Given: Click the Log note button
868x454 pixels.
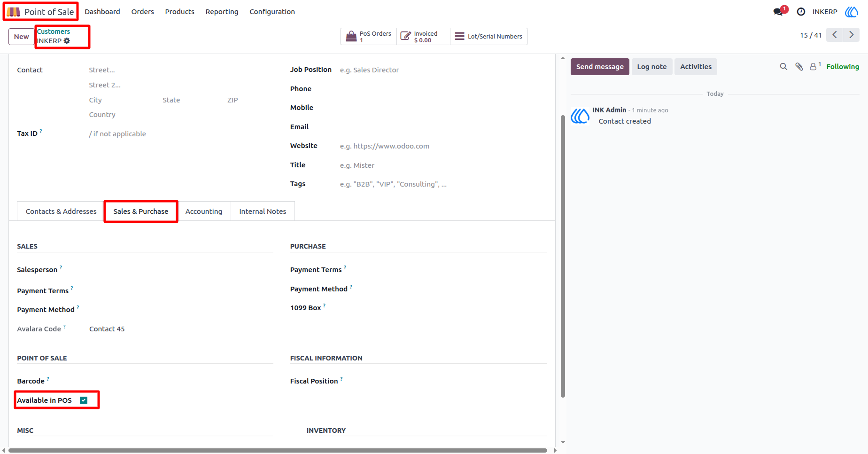Looking at the screenshot, I should (652, 67).
